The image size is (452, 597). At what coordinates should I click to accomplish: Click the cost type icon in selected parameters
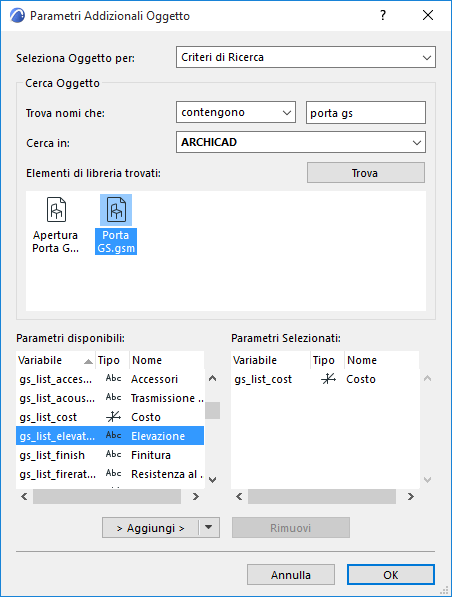pyautogui.click(x=328, y=379)
